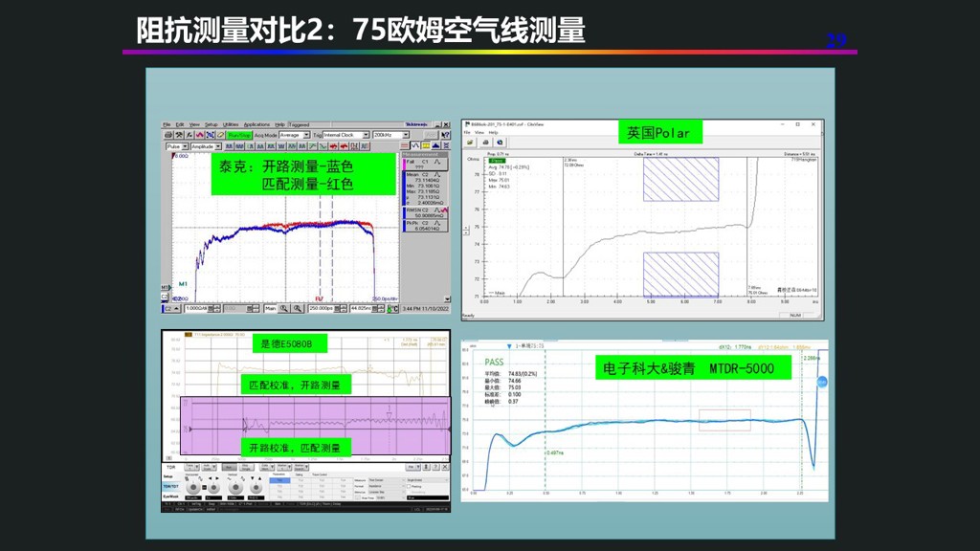Screen dimensions: 980x551
Task: Select the PkPk C2 measurement readout
Action: (x=426, y=226)
